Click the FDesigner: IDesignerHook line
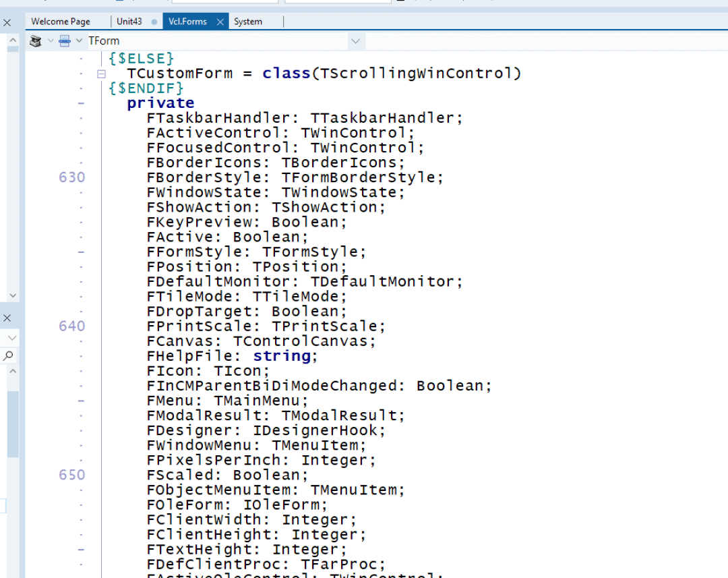 pyautogui.click(x=266, y=430)
